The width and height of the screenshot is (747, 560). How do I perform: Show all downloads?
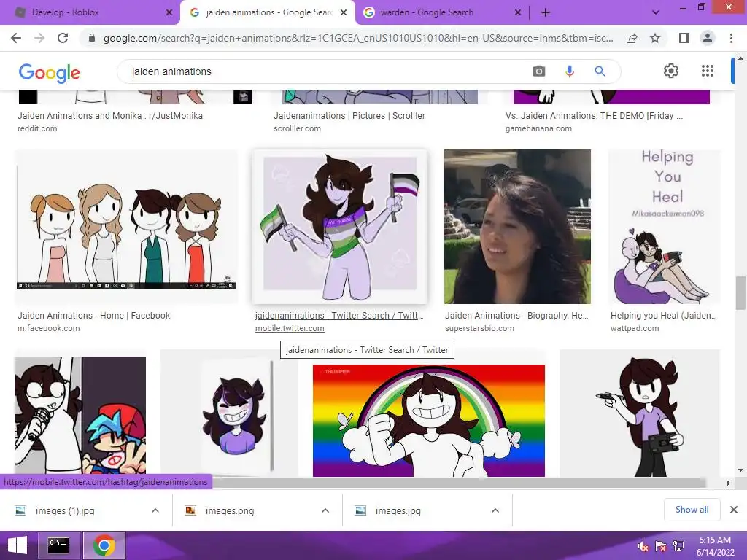tap(692, 510)
